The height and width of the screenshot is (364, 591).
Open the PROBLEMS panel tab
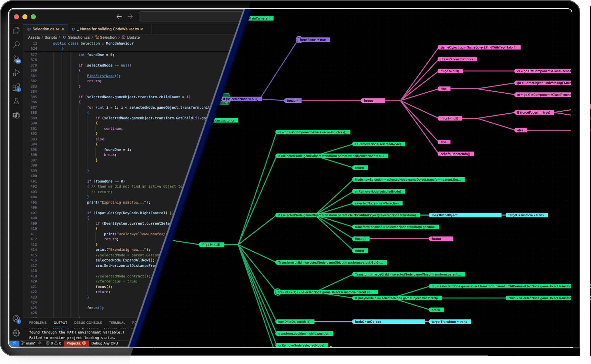(x=38, y=322)
